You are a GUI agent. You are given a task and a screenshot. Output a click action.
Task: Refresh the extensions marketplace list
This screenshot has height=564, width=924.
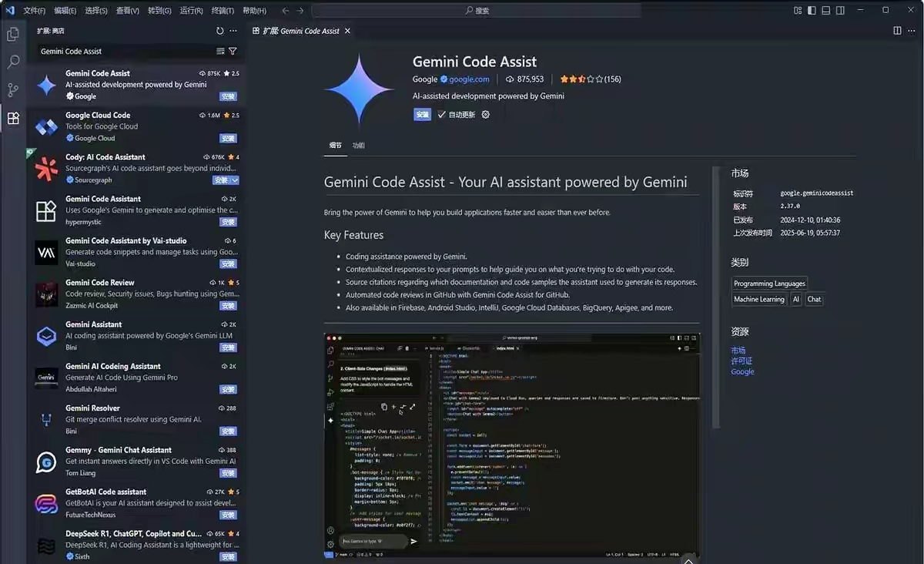(x=220, y=31)
